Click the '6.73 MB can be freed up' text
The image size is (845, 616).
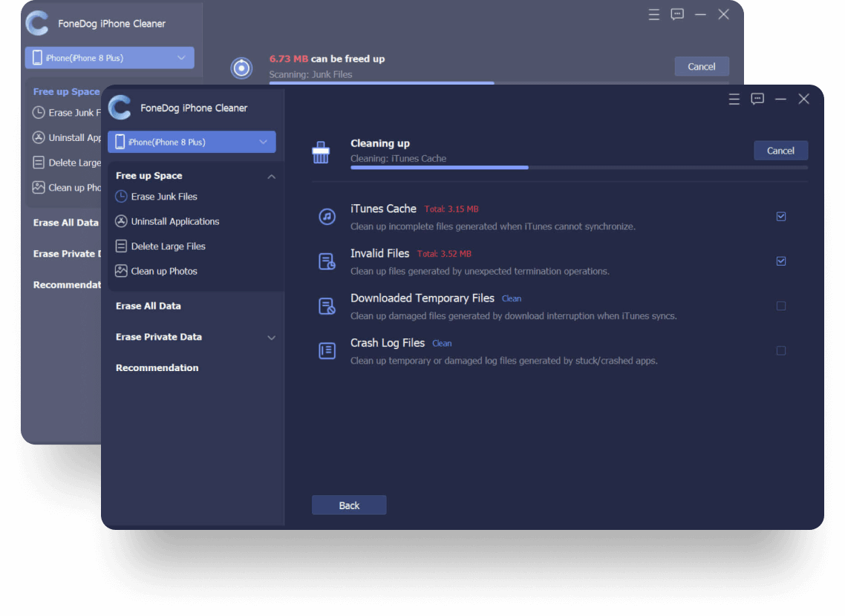[x=327, y=59]
